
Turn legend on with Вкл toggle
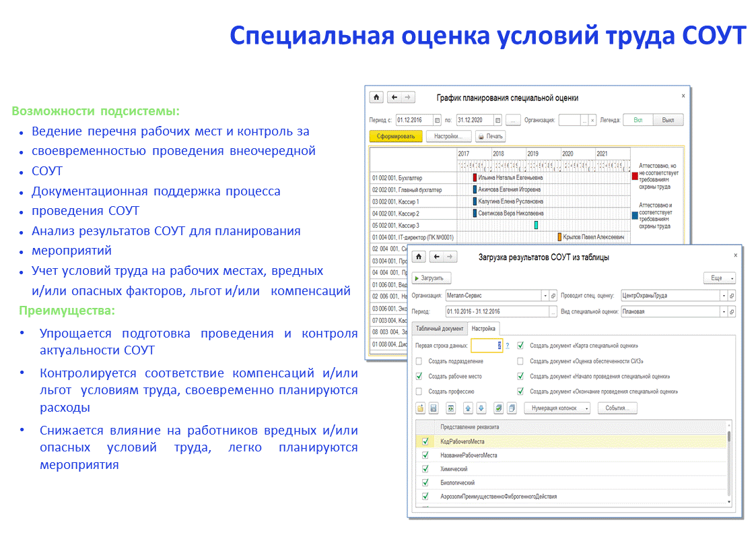coord(638,120)
